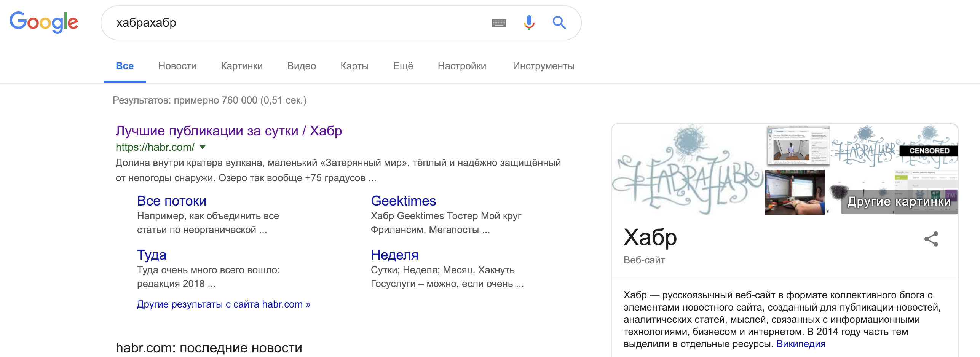Click inside the search query input field
The height and width of the screenshot is (357, 980).
[x=267, y=23]
